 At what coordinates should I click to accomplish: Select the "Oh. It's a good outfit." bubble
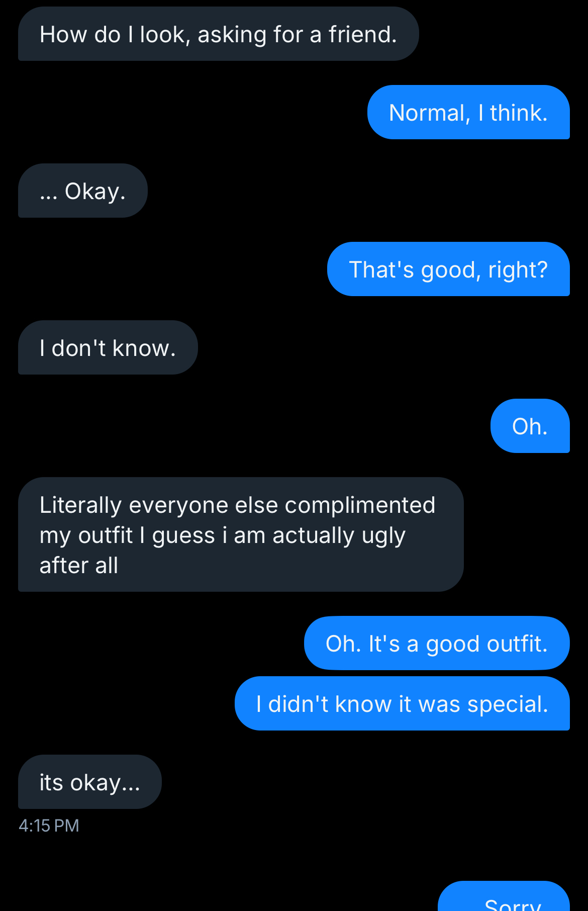(x=436, y=644)
